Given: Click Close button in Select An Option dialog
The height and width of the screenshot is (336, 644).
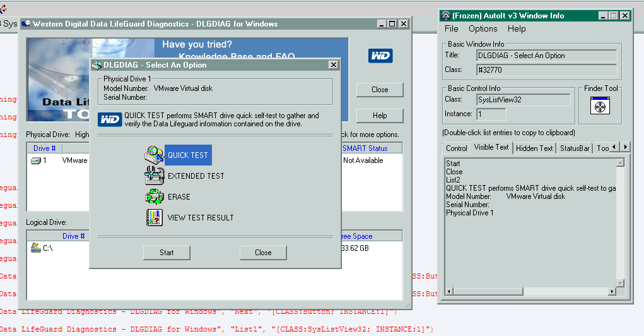Looking at the screenshot, I should 263,253.
